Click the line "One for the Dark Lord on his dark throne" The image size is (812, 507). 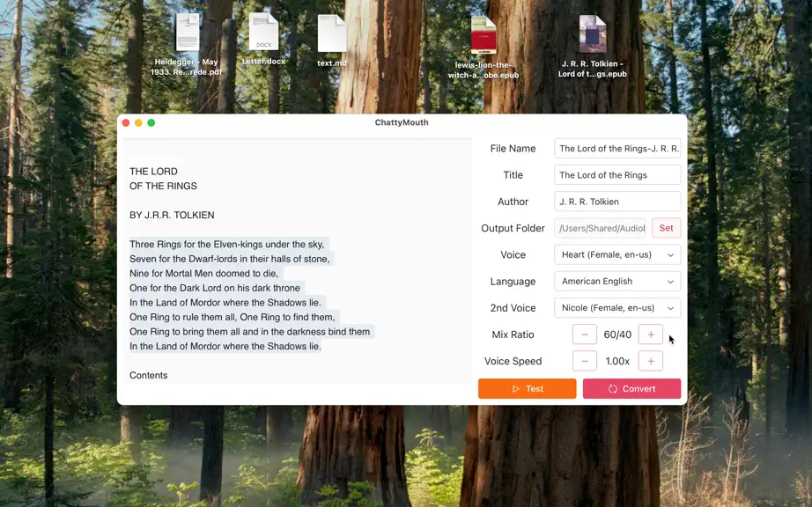point(215,288)
